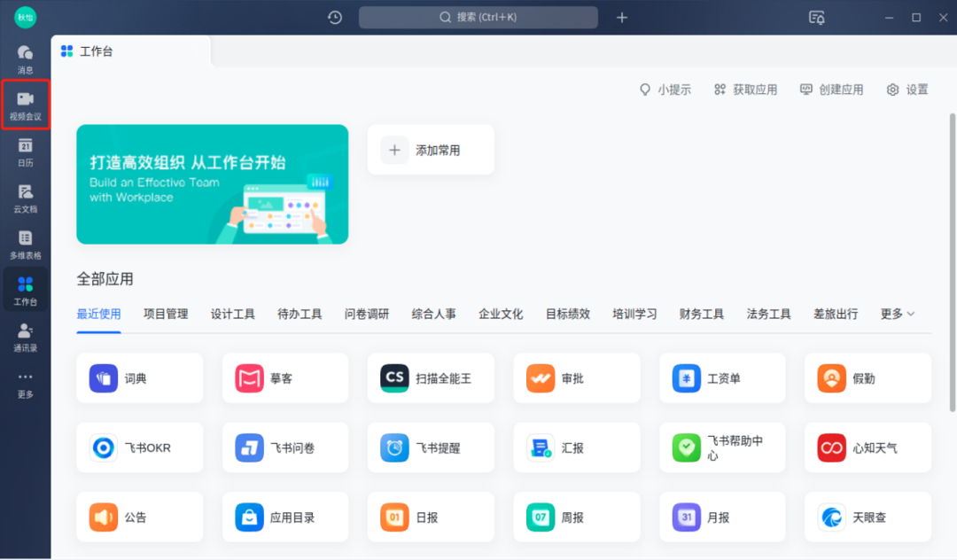The width and height of the screenshot is (957, 560).
Task: Switch to the 项目管理 tab
Action: 166,314
